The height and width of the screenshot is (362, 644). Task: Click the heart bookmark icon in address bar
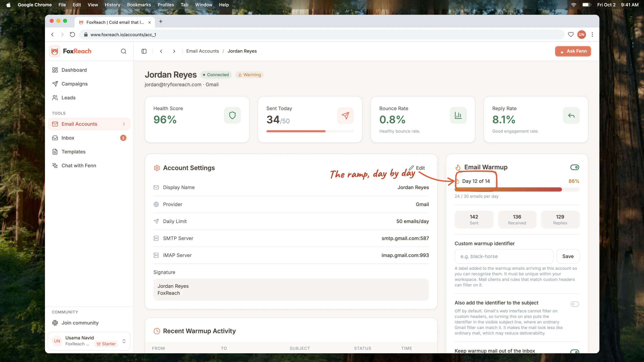click(x=571, y=34)
